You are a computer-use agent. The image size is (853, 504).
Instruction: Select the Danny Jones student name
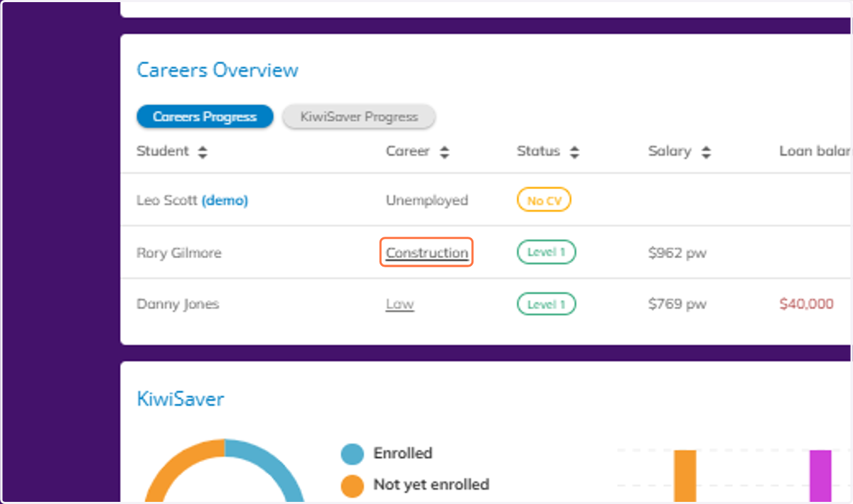pos(178,304)
